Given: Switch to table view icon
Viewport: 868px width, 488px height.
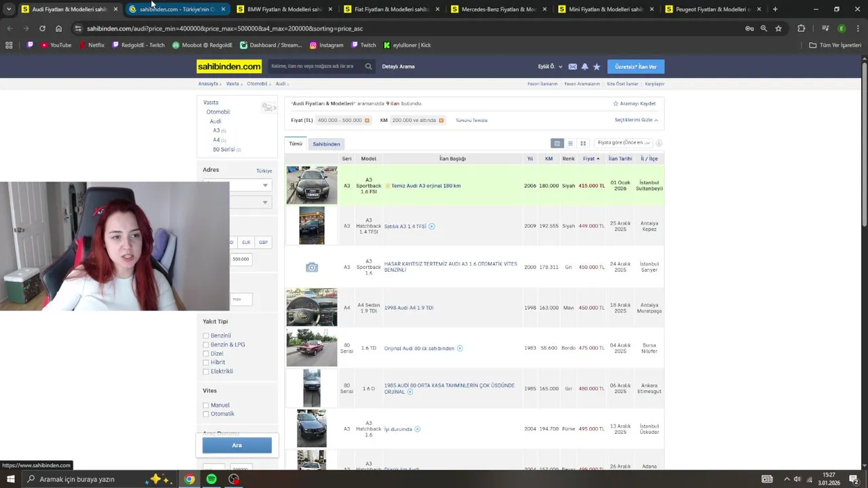Looking at the screenshot, I should (557, 143).
